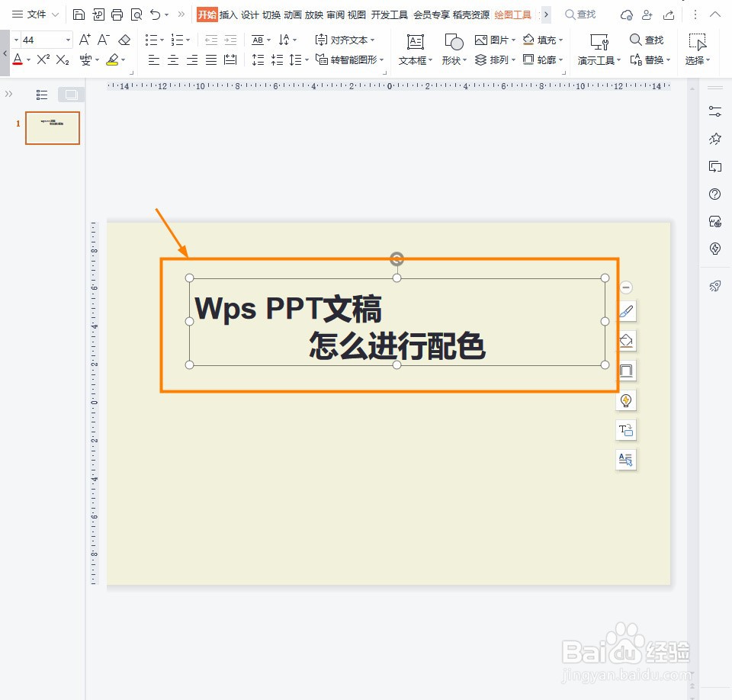Decrease font size with A- icon

pyautogui.click(x=104, y=40)
